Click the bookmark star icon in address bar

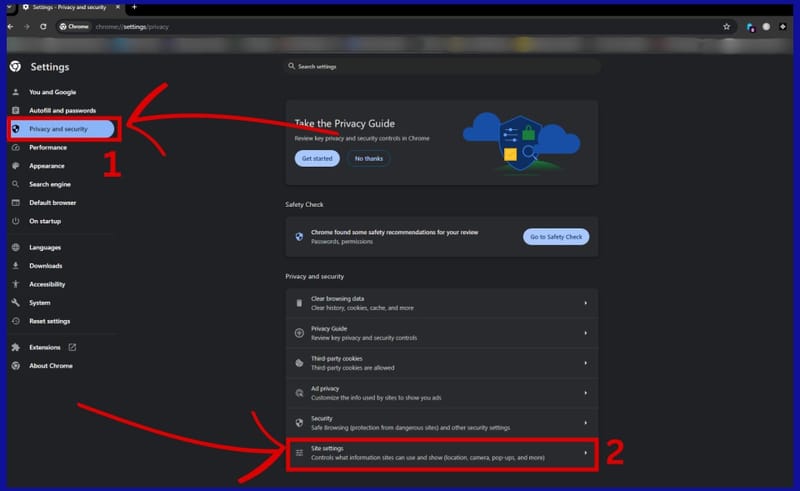726,26
